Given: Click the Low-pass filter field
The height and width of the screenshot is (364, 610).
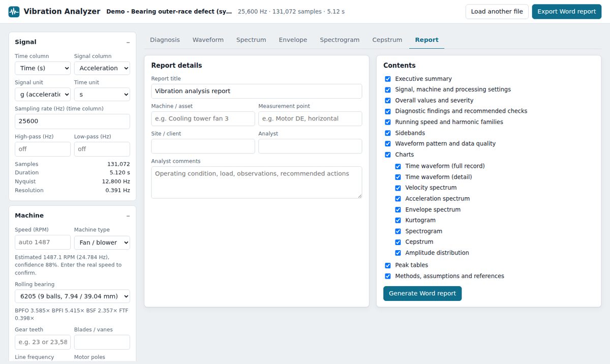Looking at the screenshot, I should coord(102,149).
